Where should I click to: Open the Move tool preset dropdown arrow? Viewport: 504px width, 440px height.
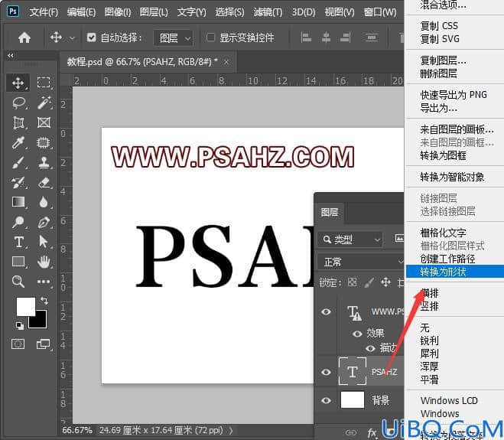pos(73,38)
